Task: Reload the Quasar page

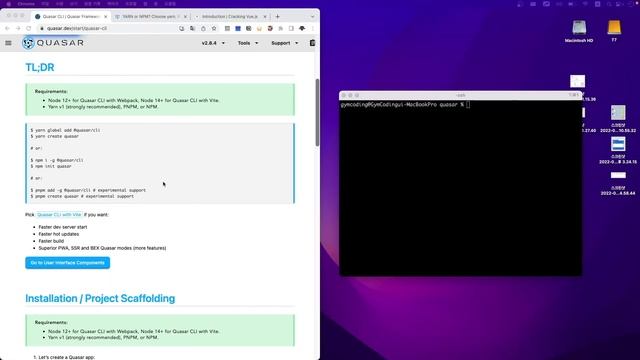Action: pos(29,28)
